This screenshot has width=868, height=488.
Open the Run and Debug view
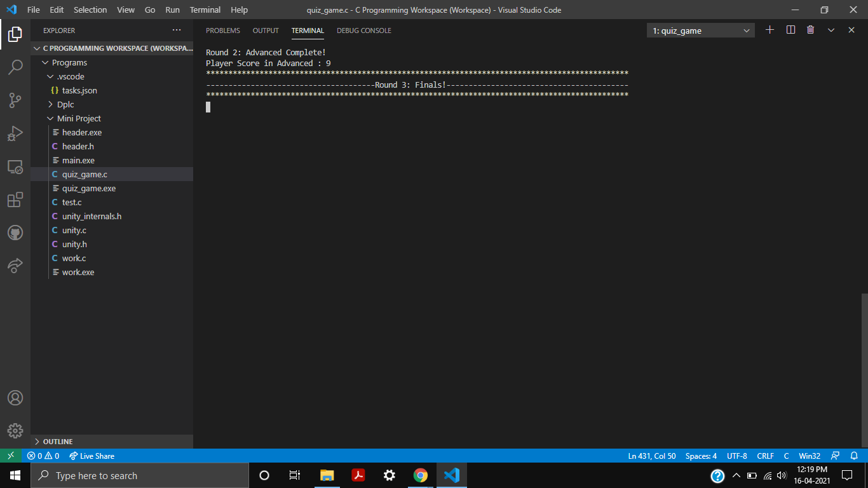point(15,133)
